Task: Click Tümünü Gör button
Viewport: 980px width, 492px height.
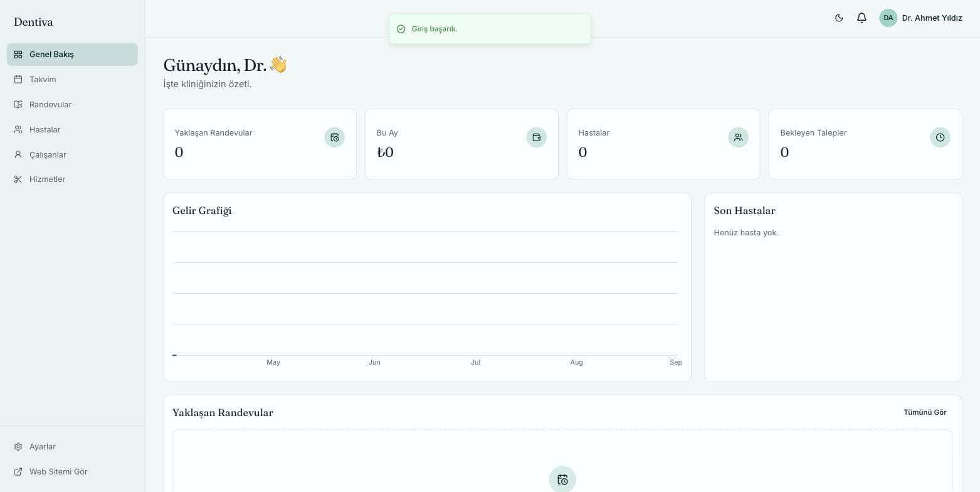Action: 925,412
